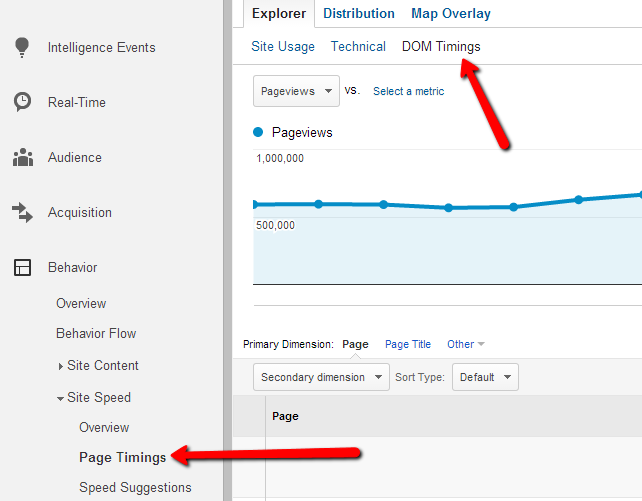Switch to the Explorer tab
The height and width of the screenshot is (501, 642).
point(279,14)
